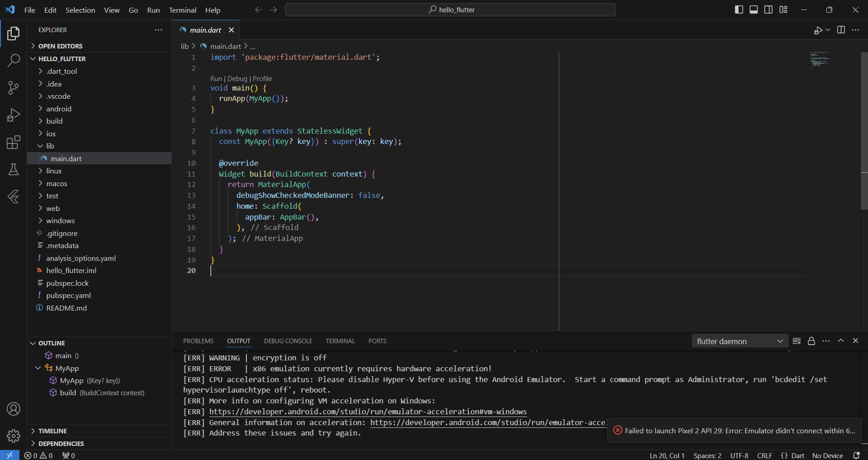Switch to the PROBLEMS tab

coord(198,341)
